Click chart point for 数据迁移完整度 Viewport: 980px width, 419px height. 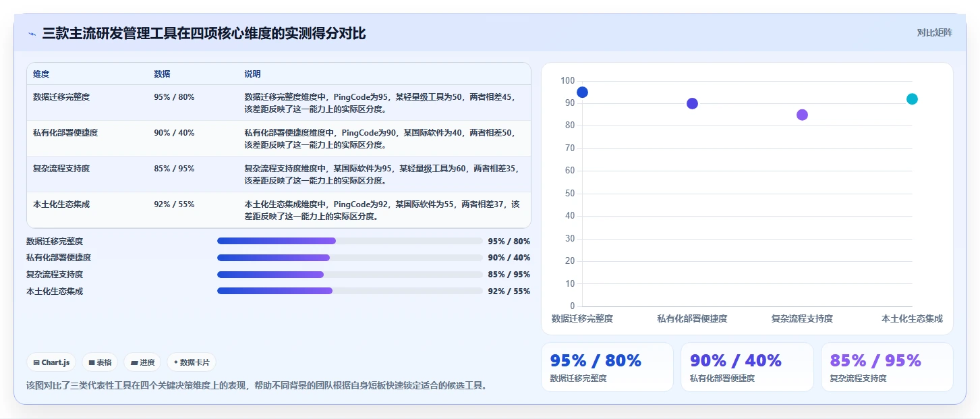[582, 92]
